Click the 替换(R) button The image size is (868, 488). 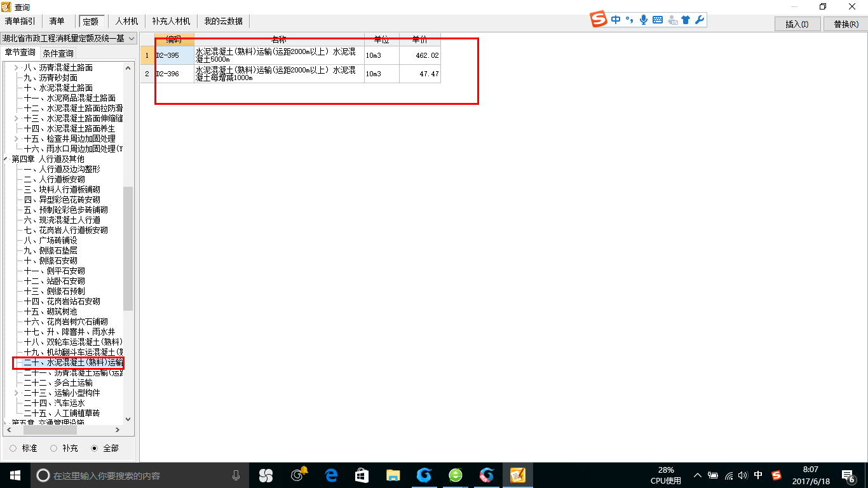click(x=846, y=24)
